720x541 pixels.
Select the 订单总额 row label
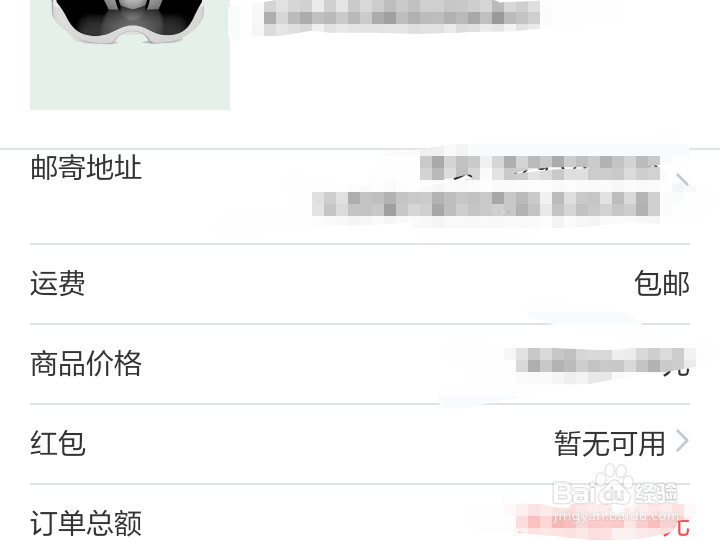86,523
